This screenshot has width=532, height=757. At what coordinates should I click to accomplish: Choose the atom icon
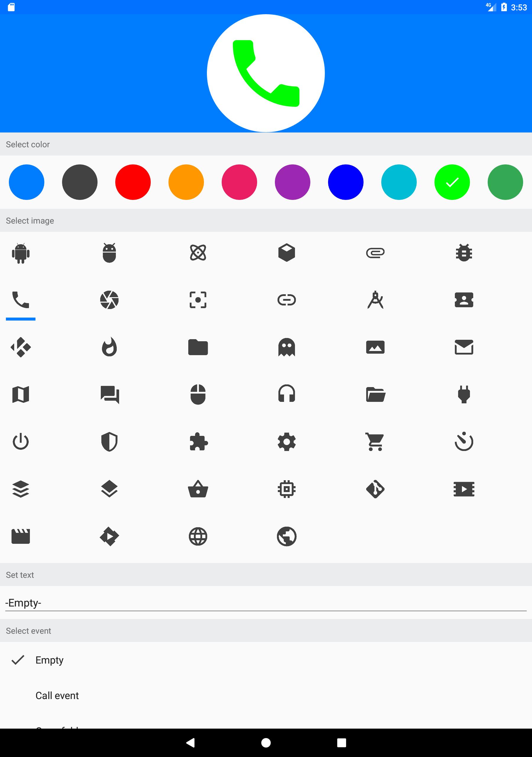pyautogui.click(x=198, y=253)
